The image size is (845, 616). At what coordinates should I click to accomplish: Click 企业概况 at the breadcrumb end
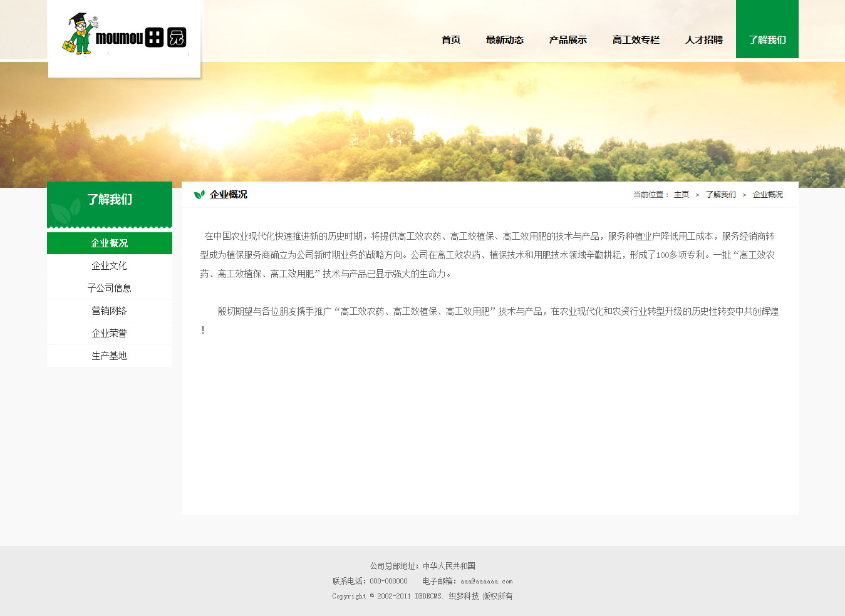(x=768, y=195)
